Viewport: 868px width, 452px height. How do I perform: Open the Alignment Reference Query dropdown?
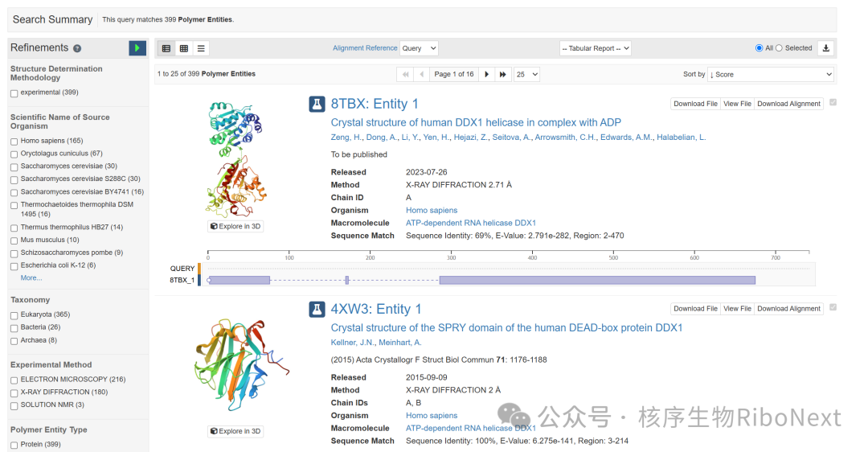(x=419, y=48)
